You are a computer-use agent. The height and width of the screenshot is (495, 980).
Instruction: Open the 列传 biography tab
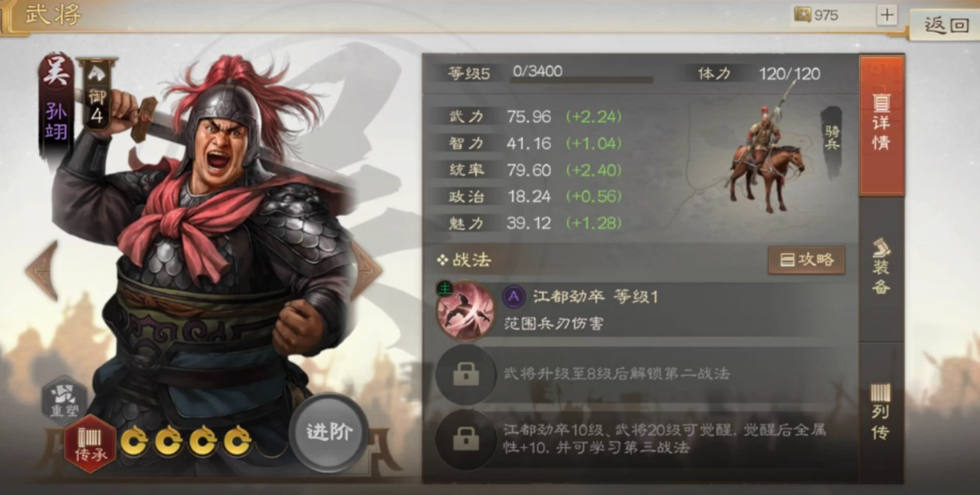(881, 412)
